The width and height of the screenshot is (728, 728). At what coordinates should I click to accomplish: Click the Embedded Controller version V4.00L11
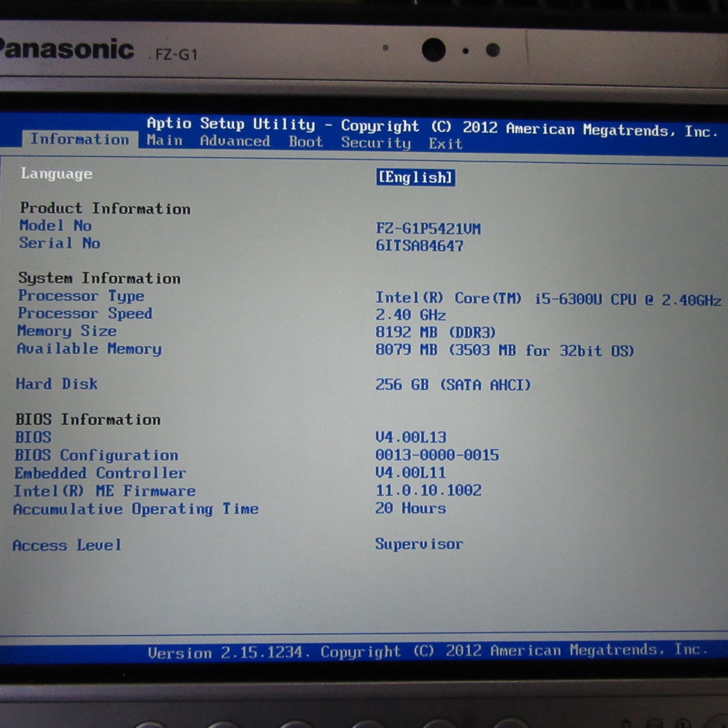coord(410,473)
